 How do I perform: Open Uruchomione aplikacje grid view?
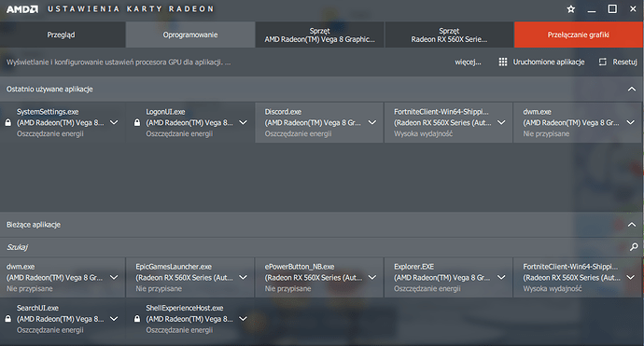click(503, 62)
